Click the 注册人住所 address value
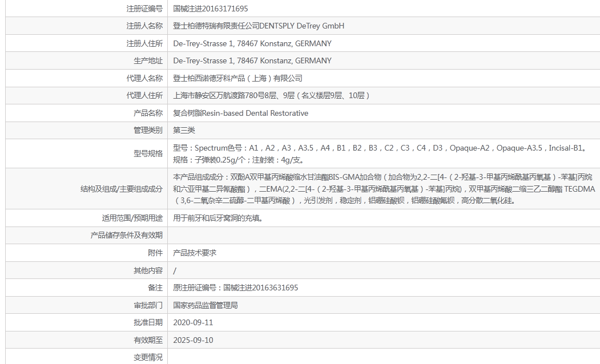This screenshot has height=364, width=600. (x=252, y=43)
